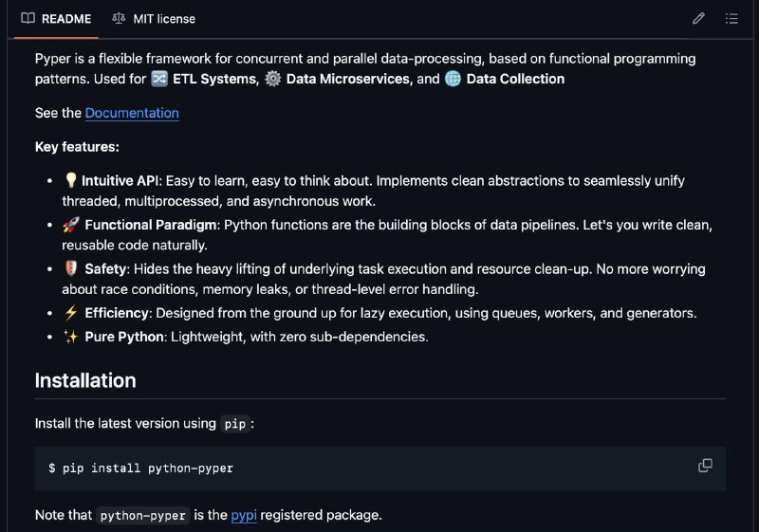
Task: Click the globe emoji before Data Collection
Action: tap(454, 79)
